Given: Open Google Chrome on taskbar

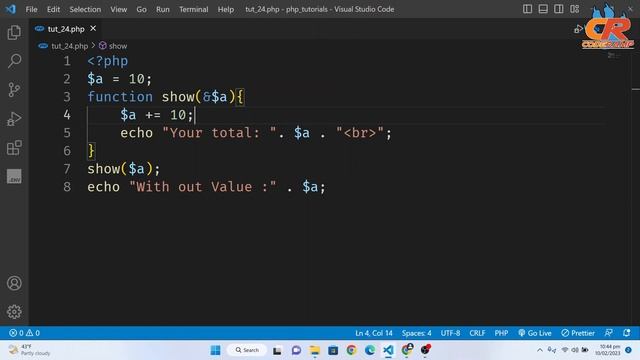Looking at the screenshot, I should point(351,350).
